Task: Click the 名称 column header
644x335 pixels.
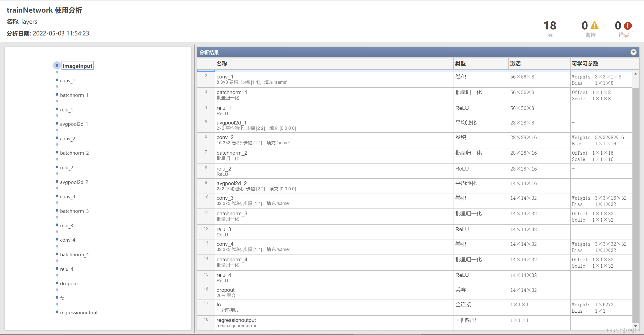Action: click(334, 64)
